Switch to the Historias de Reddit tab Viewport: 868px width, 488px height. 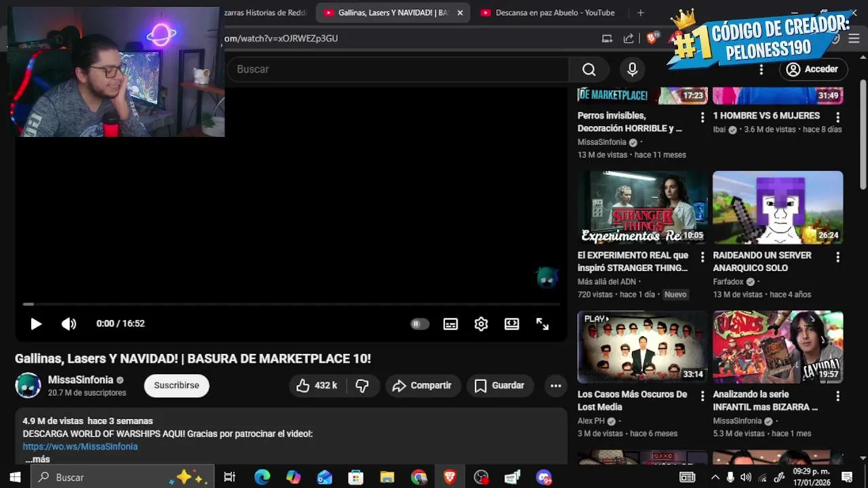(266, 13)
